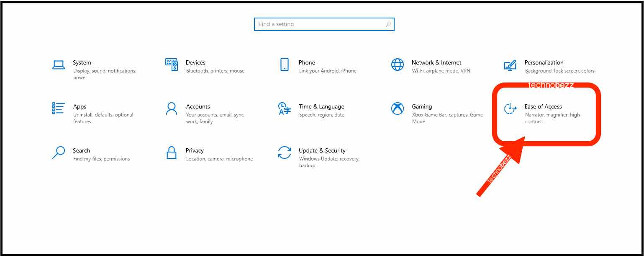Click the Ease of Access dashed-circle icon
This screenshot has height=256, width=644.
[510, 109]
